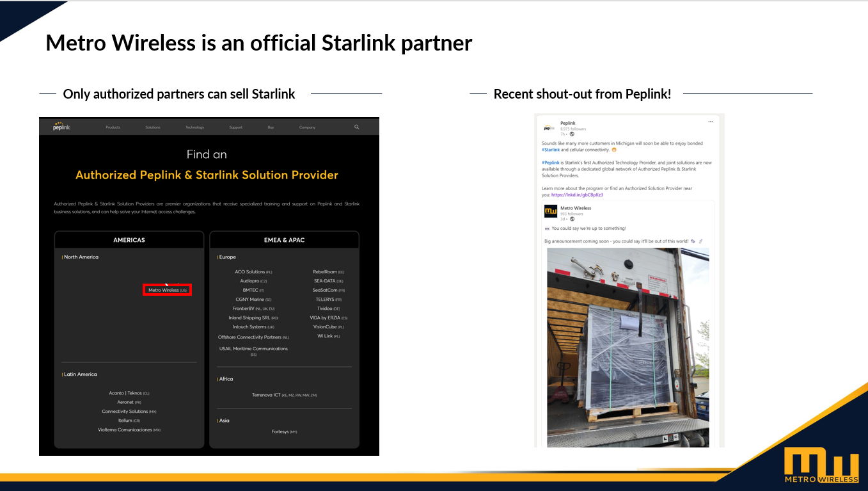Click 'Recent shout-out from Peplink!' heading
The height and width of the screenshot is (491, 868).
point(583,94)
